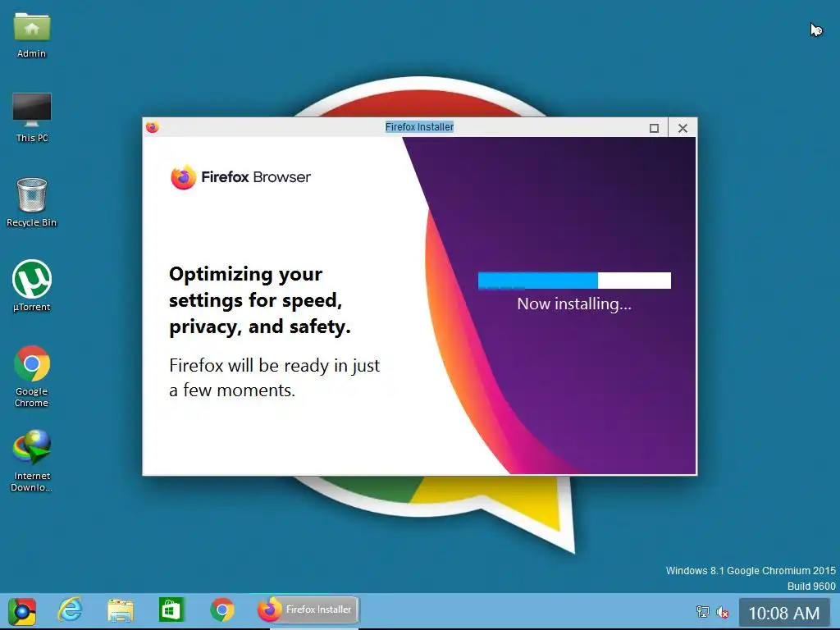Click the 'Windows 8.1 Google Chromium 2015' text
The image size is (840, 630).
[x=751, y=571]
